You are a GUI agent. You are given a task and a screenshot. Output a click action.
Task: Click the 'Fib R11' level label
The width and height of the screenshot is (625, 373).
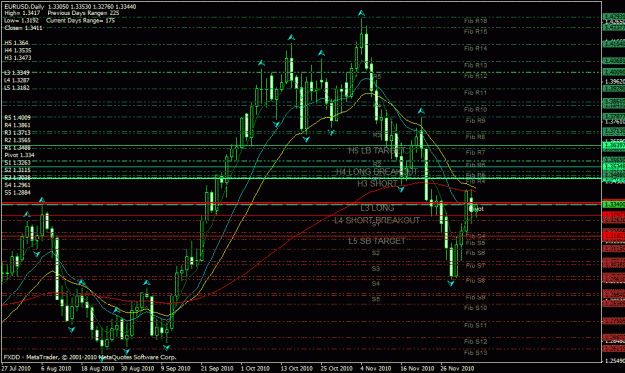click(x=476, y=92)
